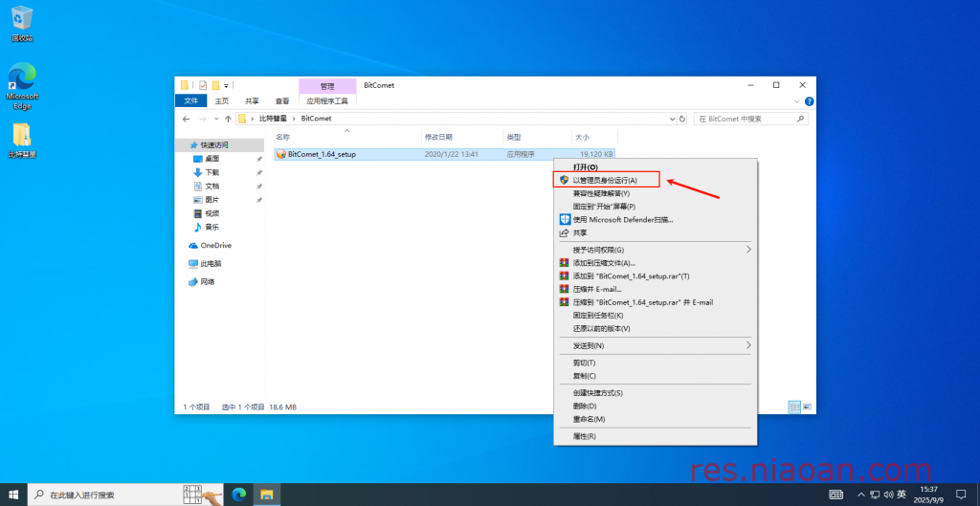Click the Properties icon in quick access toolbar
This screenshot has width=980, height=506.
(x=203, y=85)
